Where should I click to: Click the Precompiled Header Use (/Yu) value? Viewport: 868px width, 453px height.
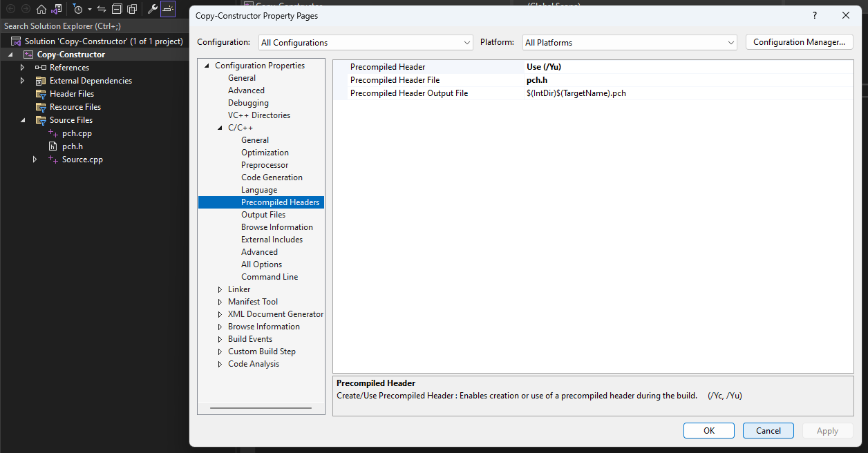543,67
